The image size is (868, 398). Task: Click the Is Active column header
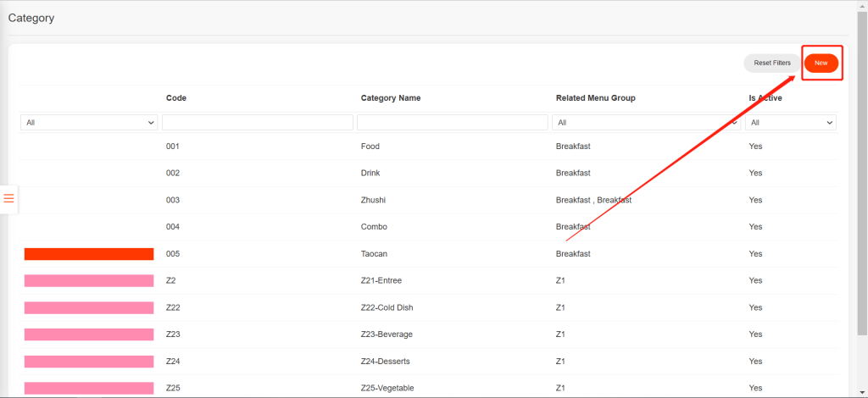765,98
